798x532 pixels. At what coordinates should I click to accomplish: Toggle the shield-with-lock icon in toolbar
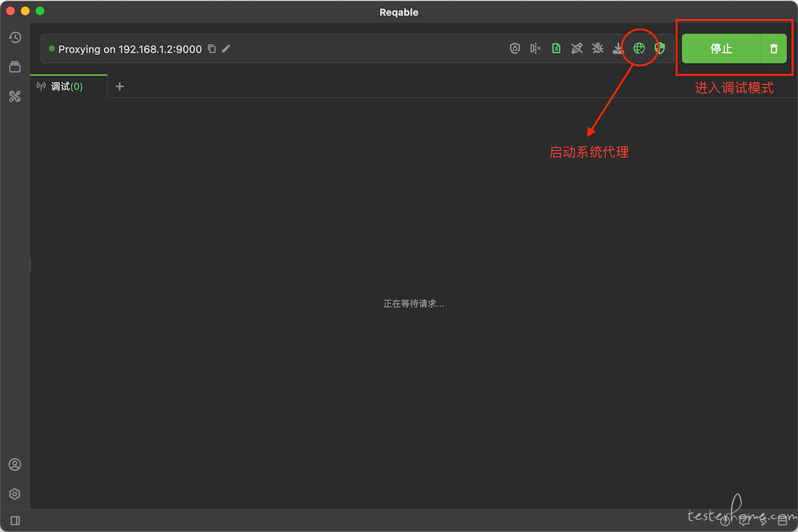[515, 48]
